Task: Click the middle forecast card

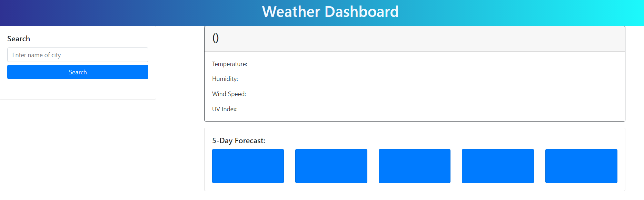Action: 414,166
